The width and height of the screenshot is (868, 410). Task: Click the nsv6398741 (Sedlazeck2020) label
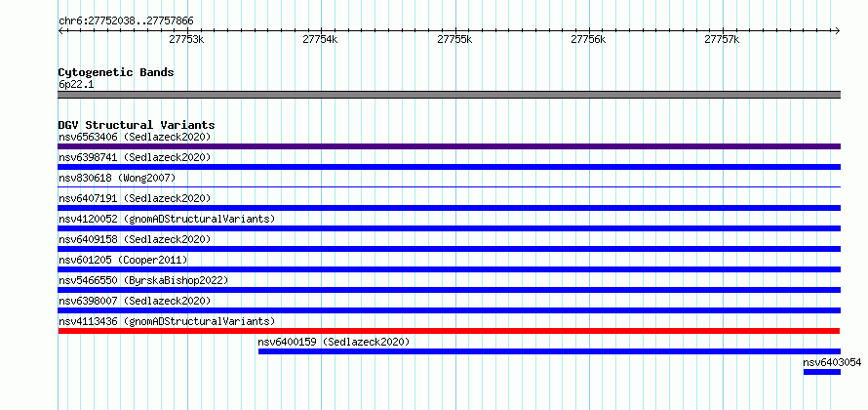coord(135,157)
